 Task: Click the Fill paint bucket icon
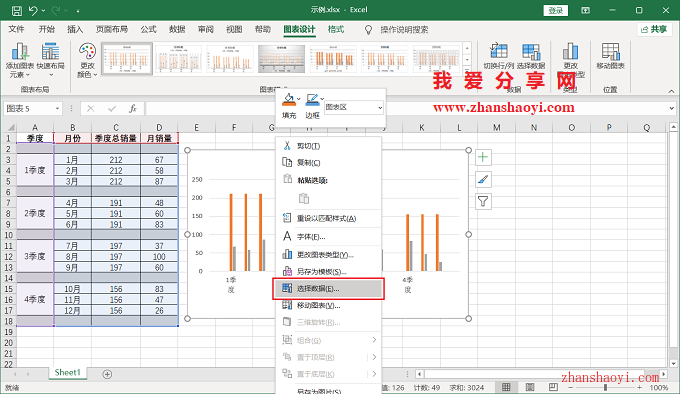pos(288,100)
